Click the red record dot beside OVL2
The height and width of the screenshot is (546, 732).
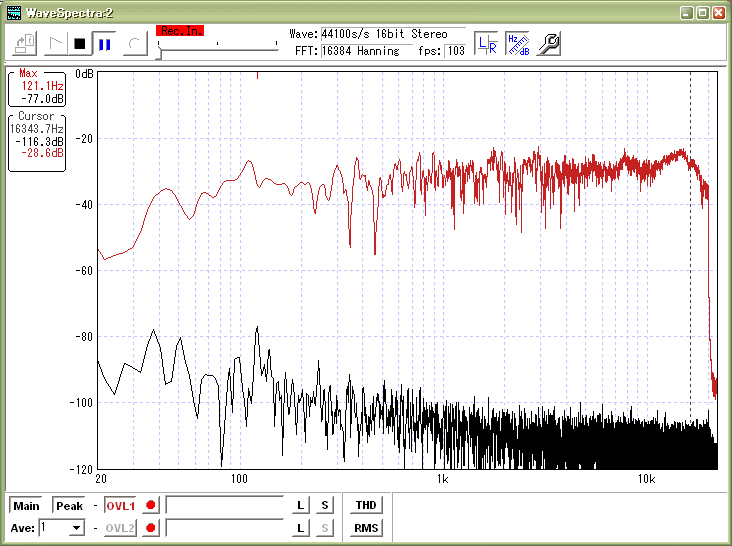coord(151,528)
